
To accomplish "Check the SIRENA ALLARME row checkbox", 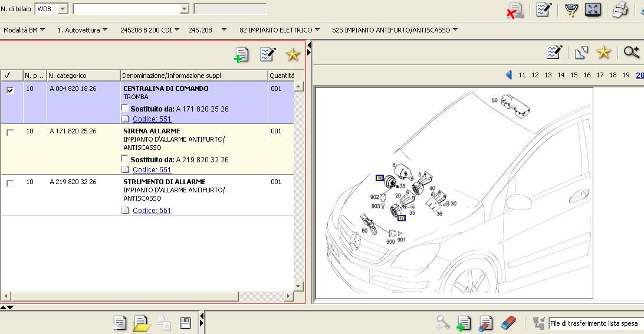I will point(10,133).
